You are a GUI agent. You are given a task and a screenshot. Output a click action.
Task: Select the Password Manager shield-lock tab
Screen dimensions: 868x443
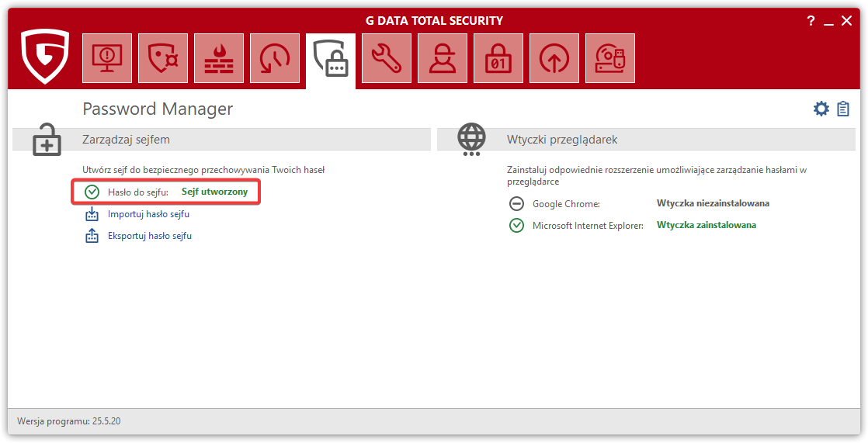331,60
